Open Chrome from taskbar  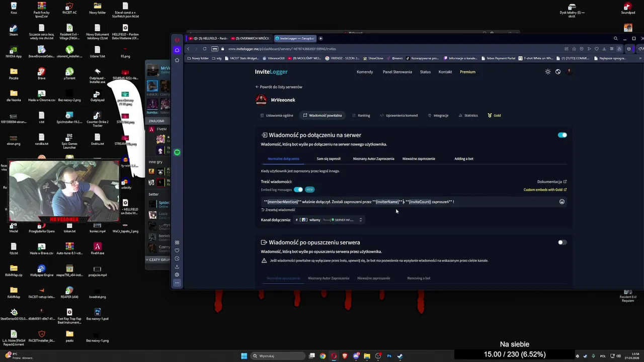coord(323,356)
